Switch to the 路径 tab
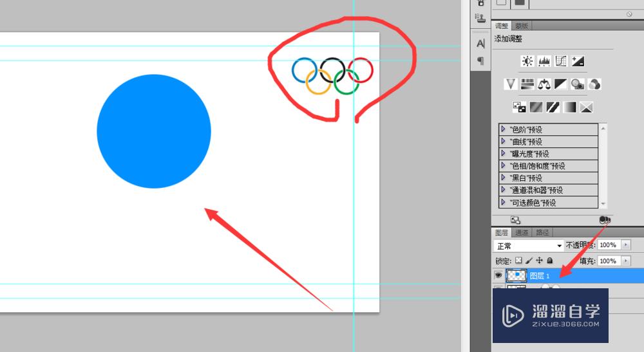Image resolution: width=644 pixels, height=352 pixels. point(542,232)
